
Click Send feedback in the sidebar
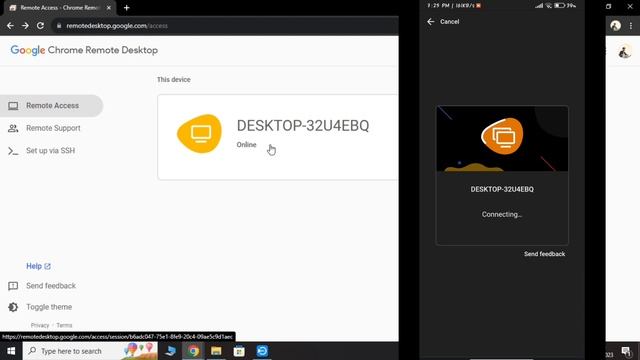51,286
